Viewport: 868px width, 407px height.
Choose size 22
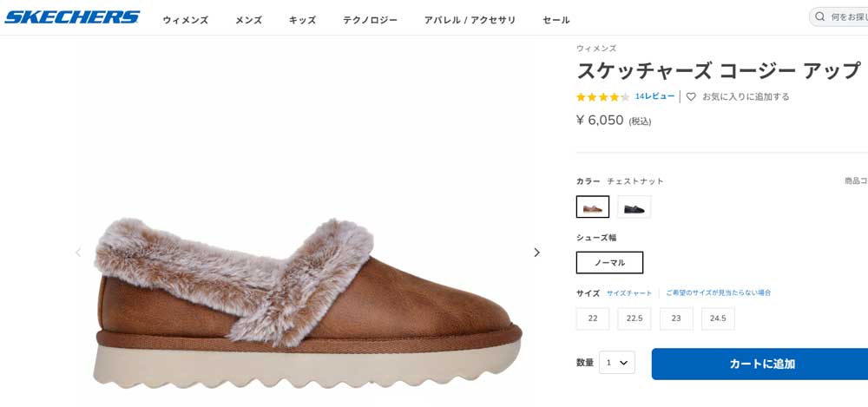[x=593, y=319]
